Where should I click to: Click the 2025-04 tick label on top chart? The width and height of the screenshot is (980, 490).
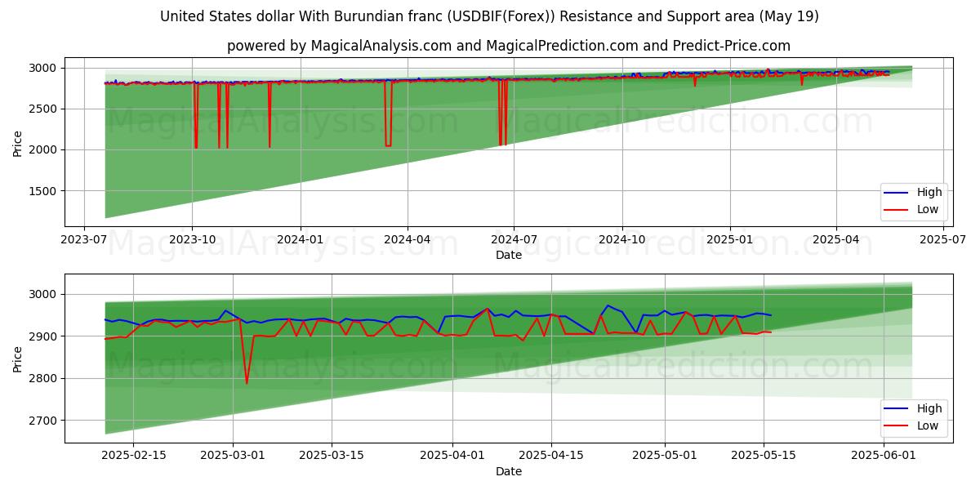coord(835,240)
